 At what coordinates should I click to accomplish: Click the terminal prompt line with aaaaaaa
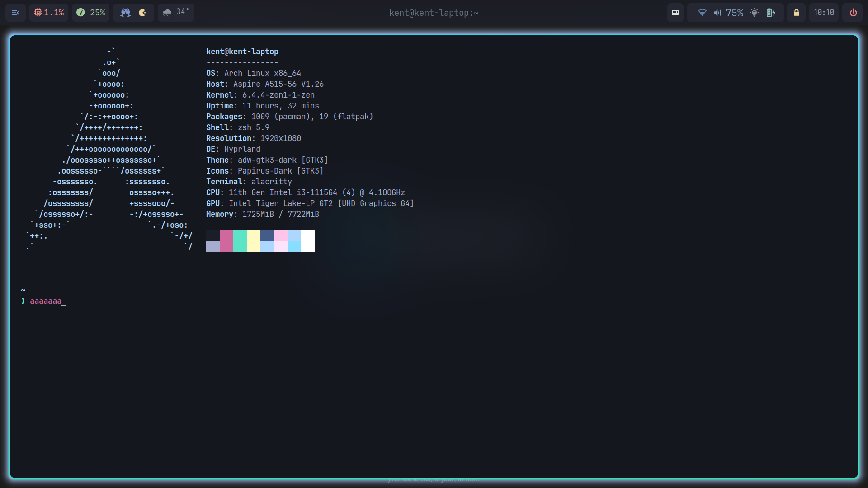(x=45, y=301)
